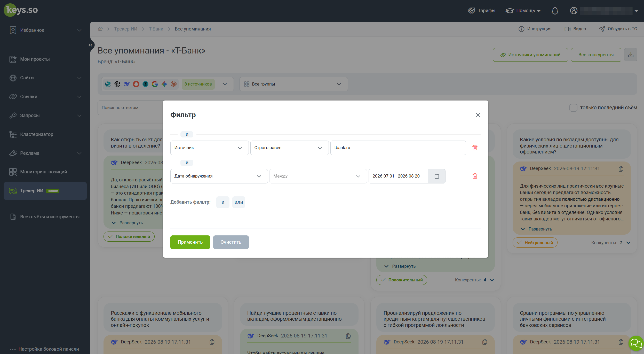This screenshot has width=644, height=354.
Task: Download report with the export icon
Action: 631,55
